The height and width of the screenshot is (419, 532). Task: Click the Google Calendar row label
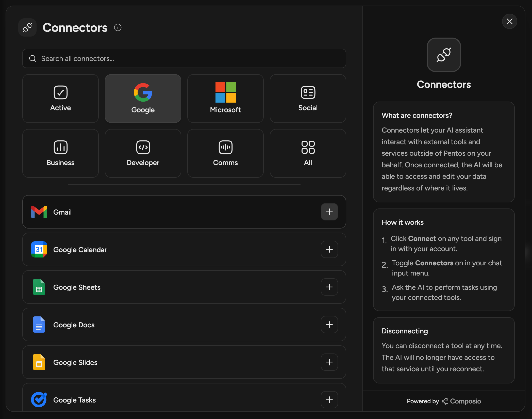point(80,250)
